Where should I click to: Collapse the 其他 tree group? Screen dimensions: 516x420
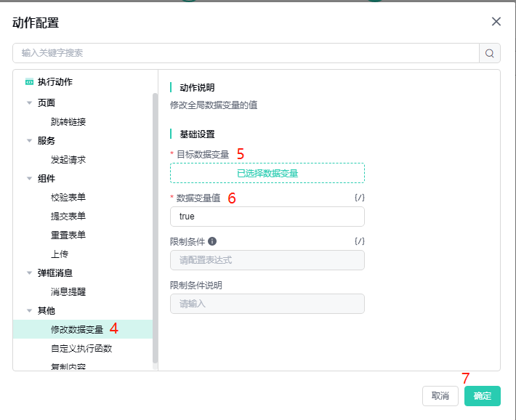(29, 311)
